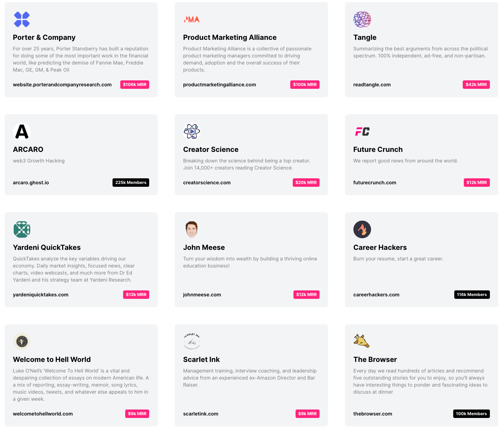This screenshot has width=504, height=431.
Task: Click the Creator Science atom logo
Action: (x=192, y=131)
